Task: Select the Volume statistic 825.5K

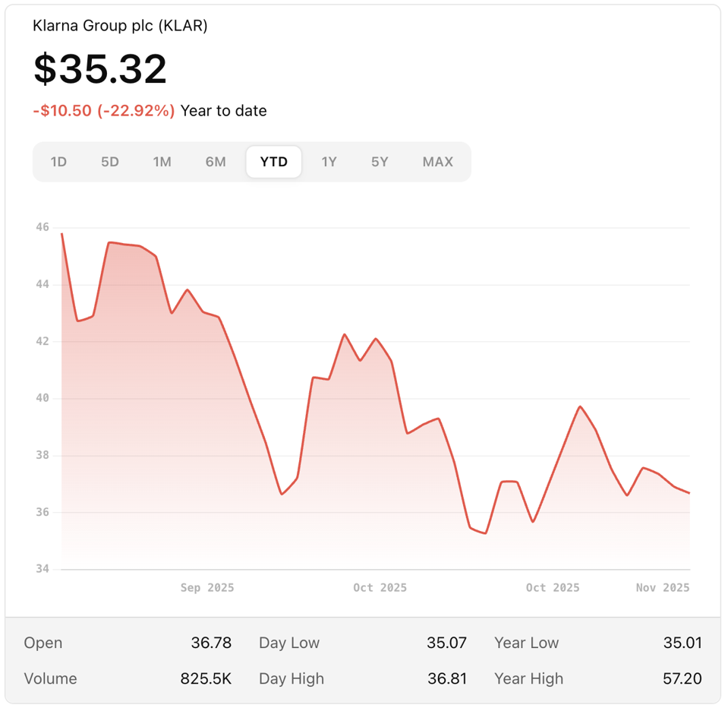Action: click(206, 678)
